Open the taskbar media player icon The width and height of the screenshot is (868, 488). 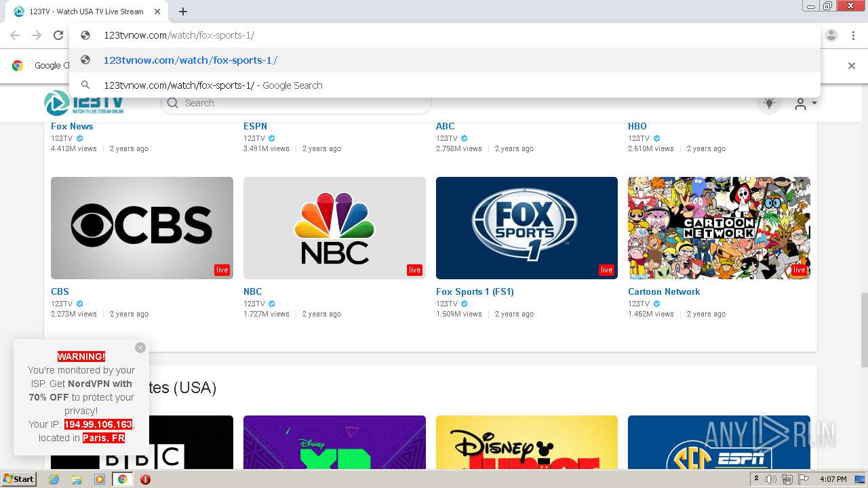pos(100,479)
